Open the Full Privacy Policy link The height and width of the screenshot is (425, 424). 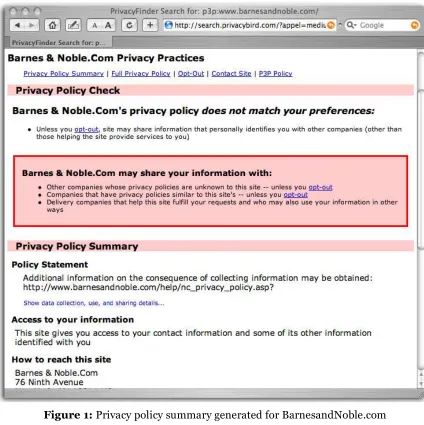(x=141, y=74)
